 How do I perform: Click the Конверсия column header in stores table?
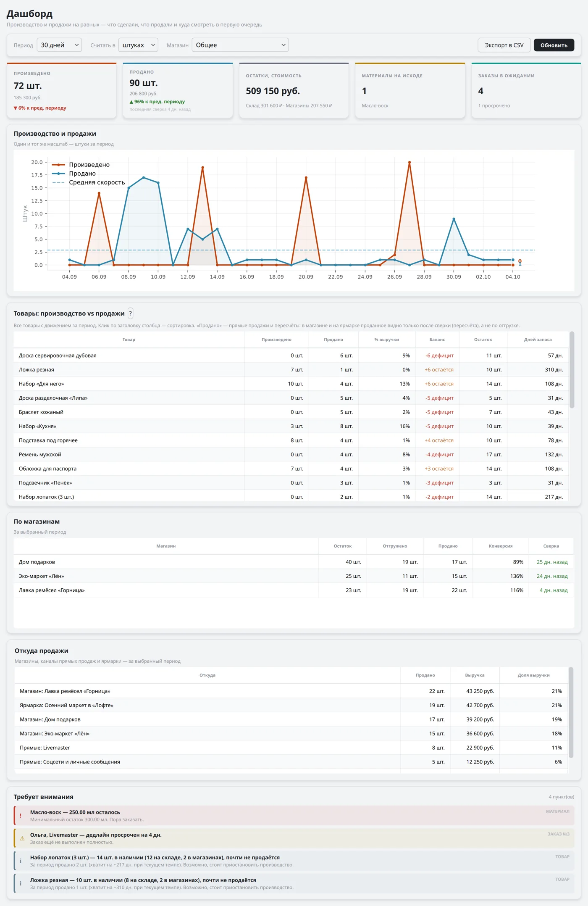click(x=501, y=546)
